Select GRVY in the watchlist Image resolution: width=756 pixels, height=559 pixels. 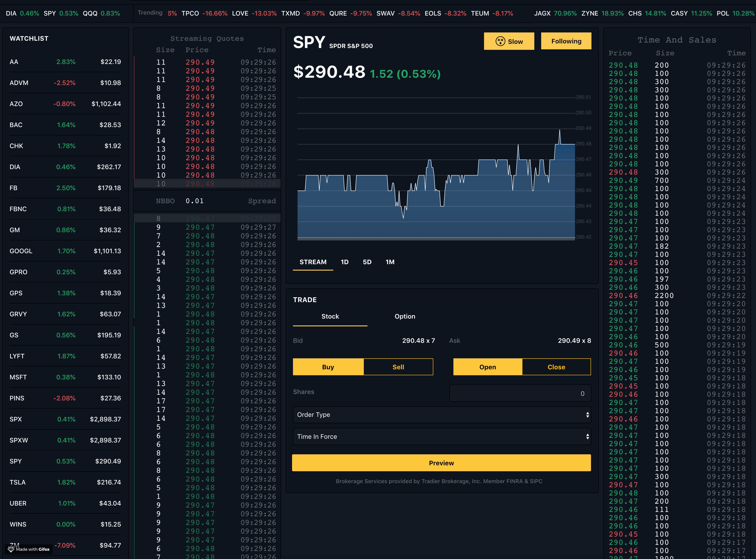(65, 314)
